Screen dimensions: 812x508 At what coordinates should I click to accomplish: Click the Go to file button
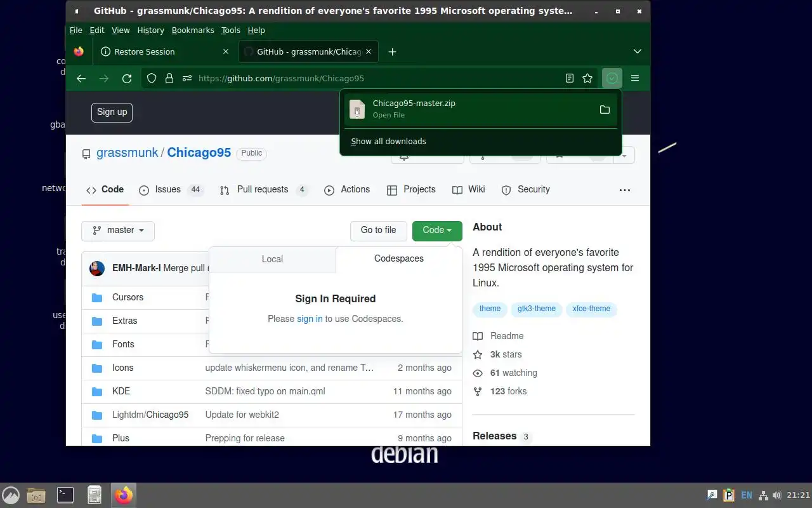click(378, 230)
